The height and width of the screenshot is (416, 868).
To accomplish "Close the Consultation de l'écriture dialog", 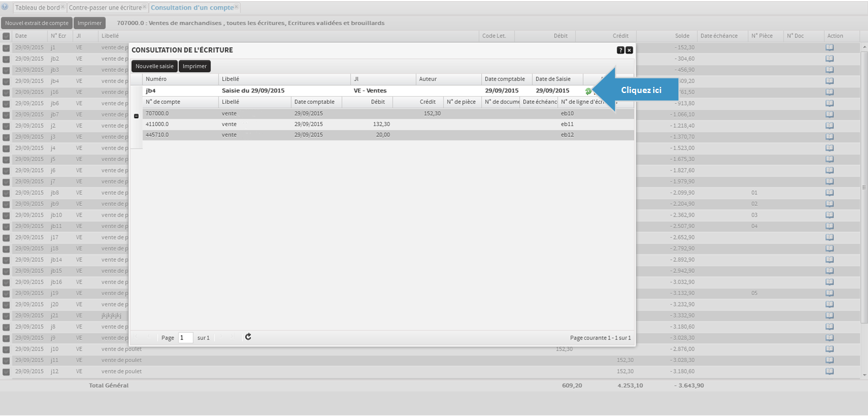I will (x=629, y=50).
